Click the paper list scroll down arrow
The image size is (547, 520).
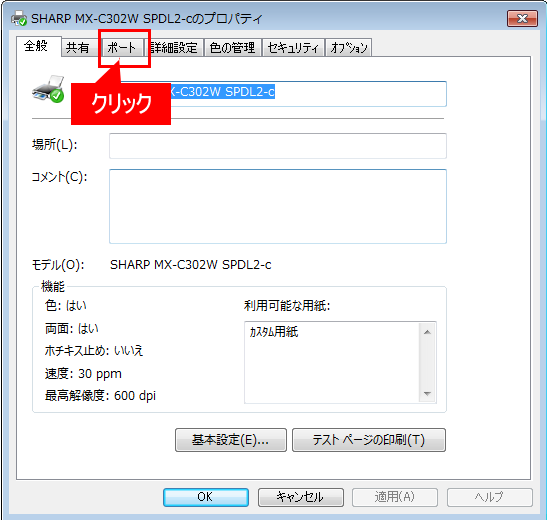tap(427, 394)
